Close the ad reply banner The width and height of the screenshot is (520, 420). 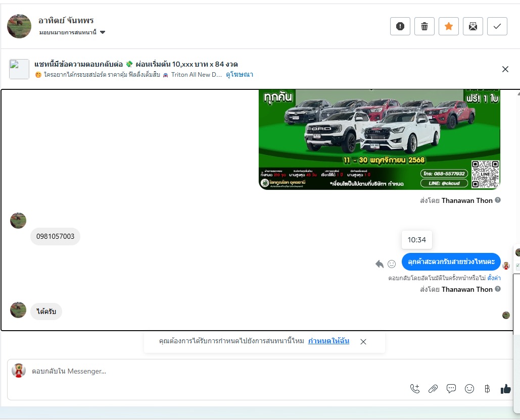[x=505, y=69]
